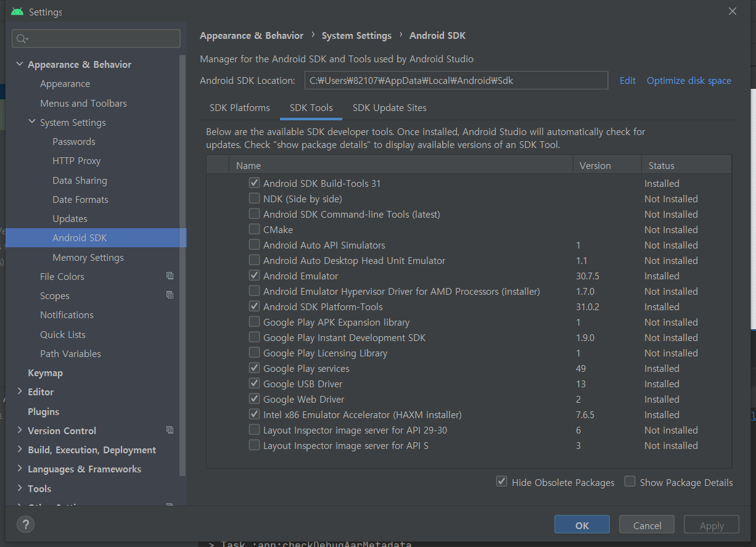Collapse the Appearance & Behavior section
756x547 pixels.
[x=20, y=64]
